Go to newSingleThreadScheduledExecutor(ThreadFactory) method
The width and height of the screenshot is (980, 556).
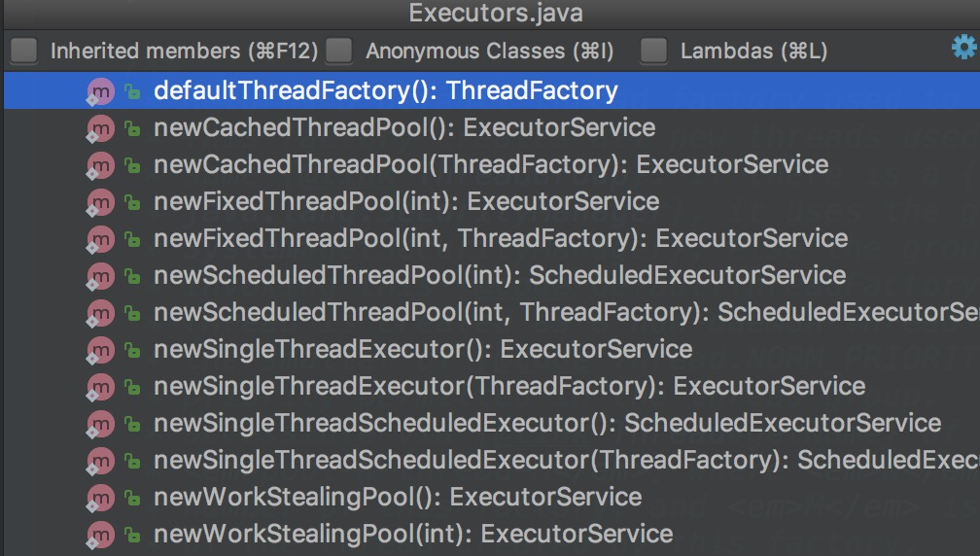click(x=492, y=460)
